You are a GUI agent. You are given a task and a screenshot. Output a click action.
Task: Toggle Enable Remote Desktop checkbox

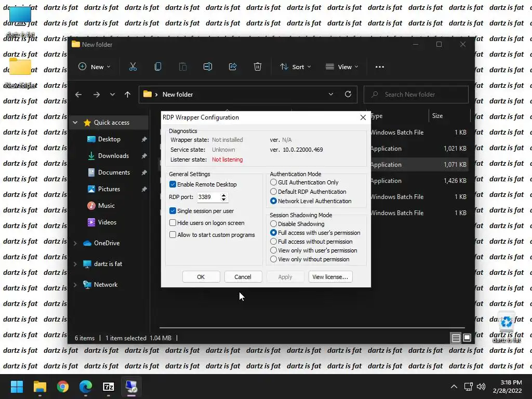click(172, 184)
